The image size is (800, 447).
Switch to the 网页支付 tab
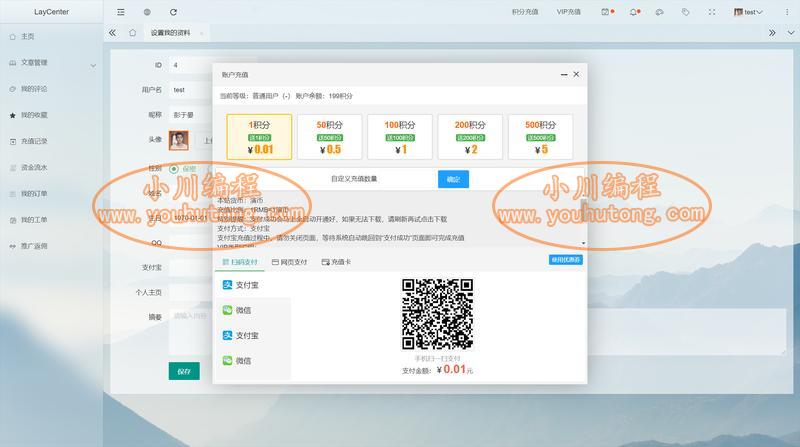click(290, 262)
